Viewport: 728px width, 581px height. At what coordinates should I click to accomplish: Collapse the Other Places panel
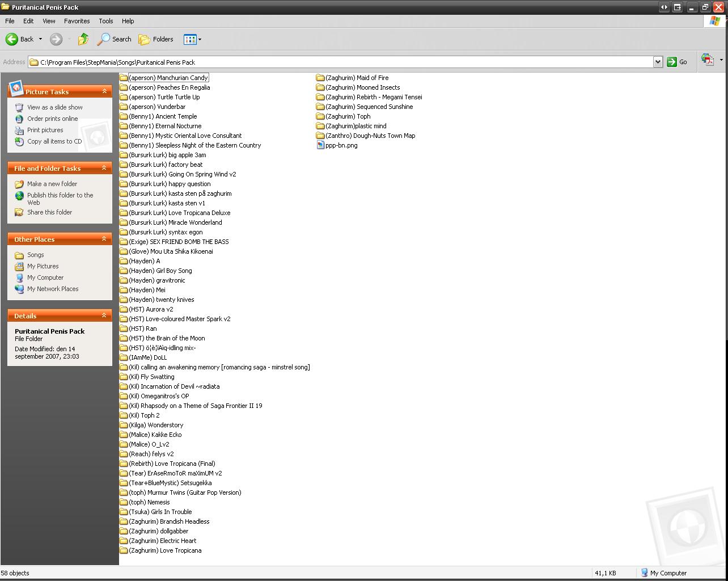tap(104, 239)
